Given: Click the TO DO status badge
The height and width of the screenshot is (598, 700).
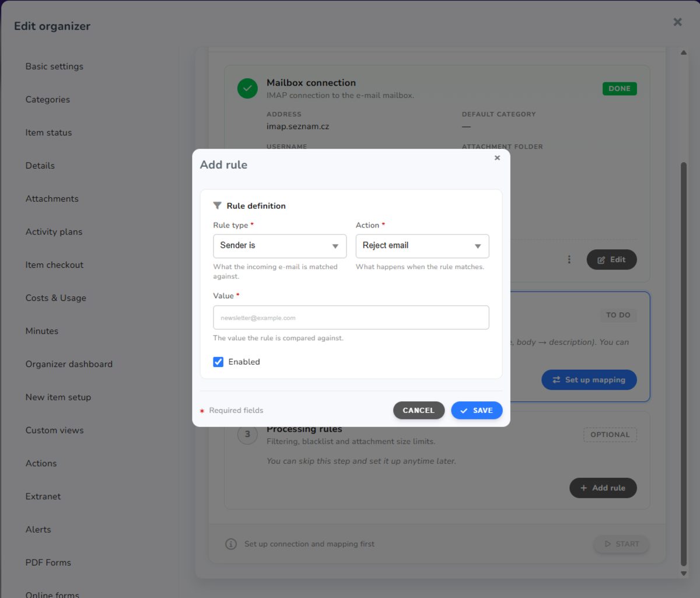Looking at the screenshot, I should coord(618,315).
